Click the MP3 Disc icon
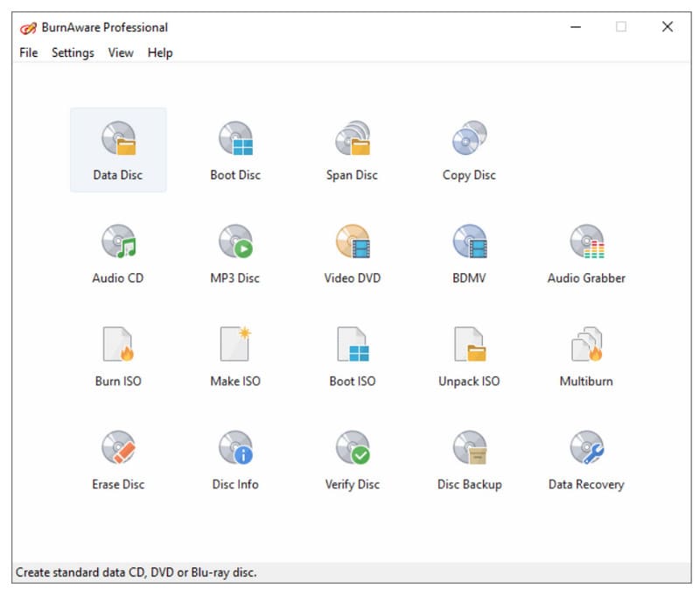This screenshot has width=700, height=595. coord(235,243)
